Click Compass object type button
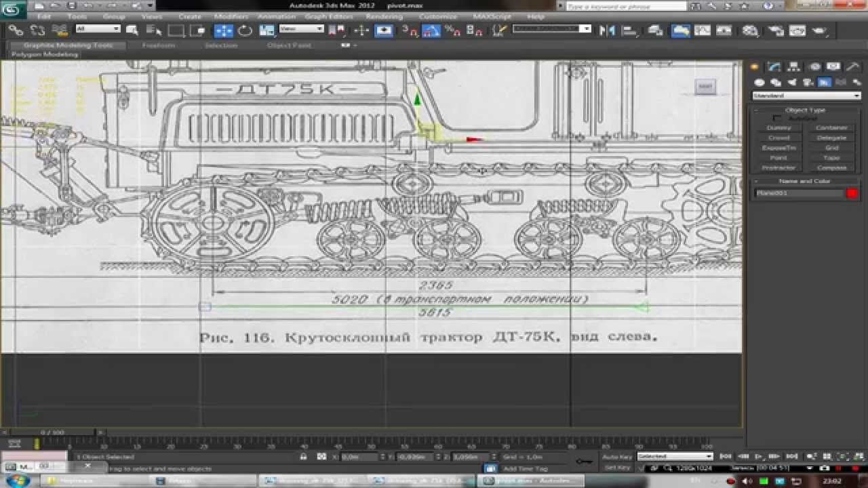868x488 pixels. point(832,167)
